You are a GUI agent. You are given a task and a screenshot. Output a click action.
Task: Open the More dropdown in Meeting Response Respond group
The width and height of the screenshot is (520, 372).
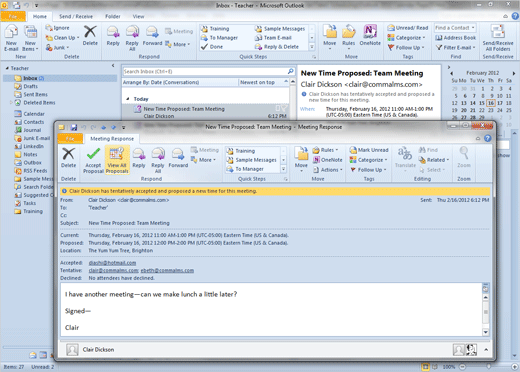coord(204,160)
